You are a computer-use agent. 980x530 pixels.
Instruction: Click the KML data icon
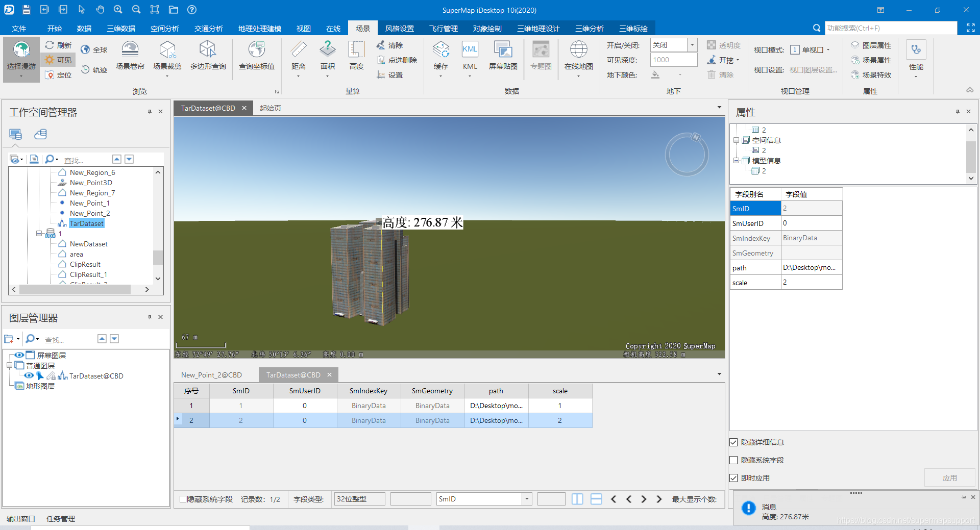pyautogui.click(x=470, y=50)
